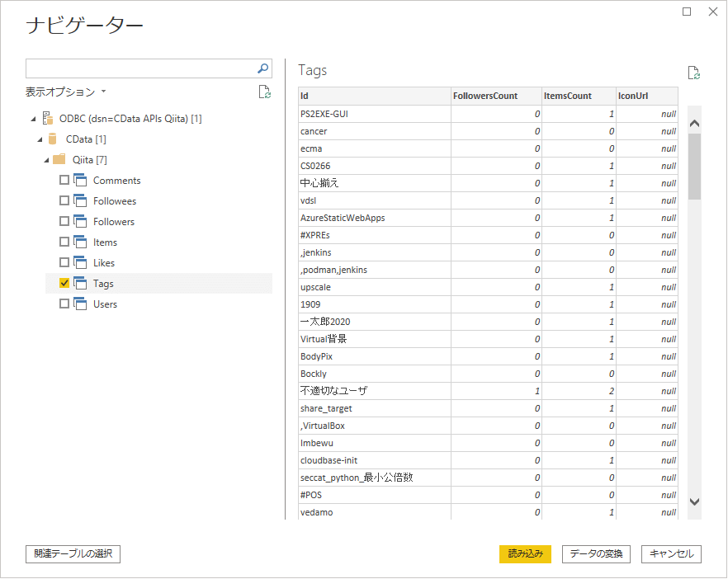Click the 読み込み load button
The width and height of the screenshot is (728, 579).
point(525,554)
